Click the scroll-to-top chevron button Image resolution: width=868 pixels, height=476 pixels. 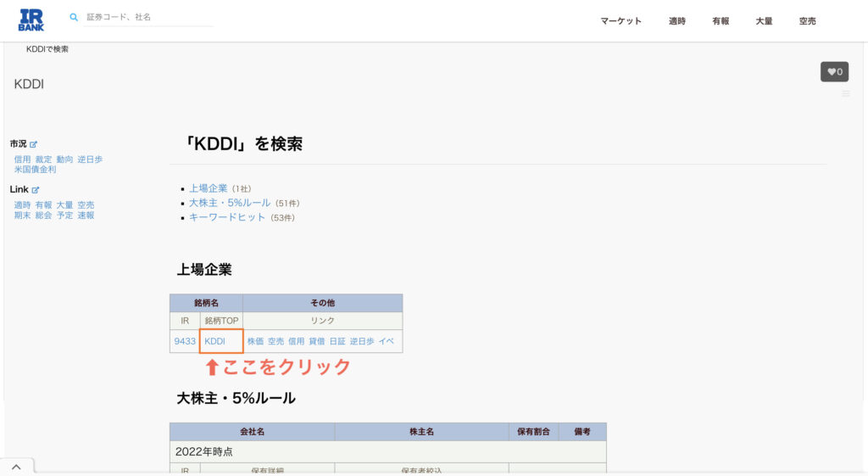click(17, 468)
